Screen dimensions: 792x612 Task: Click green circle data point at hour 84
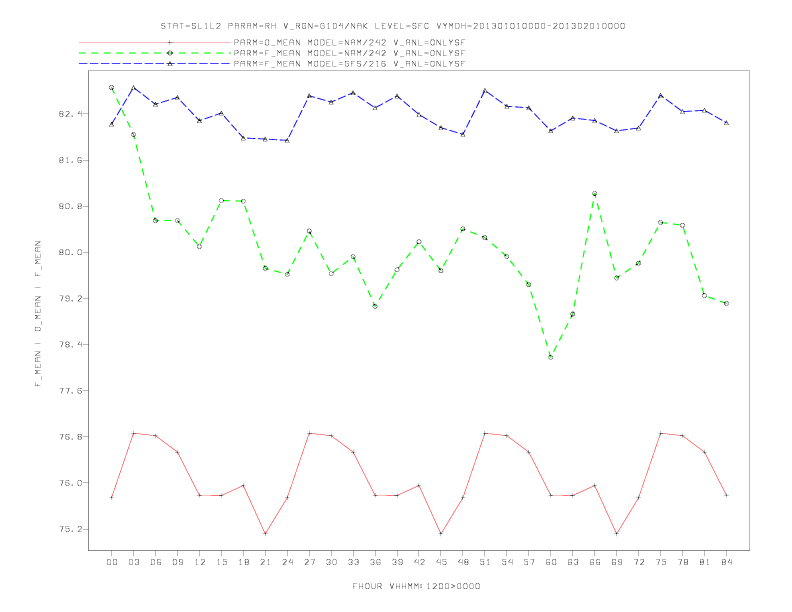coord(726,303)
